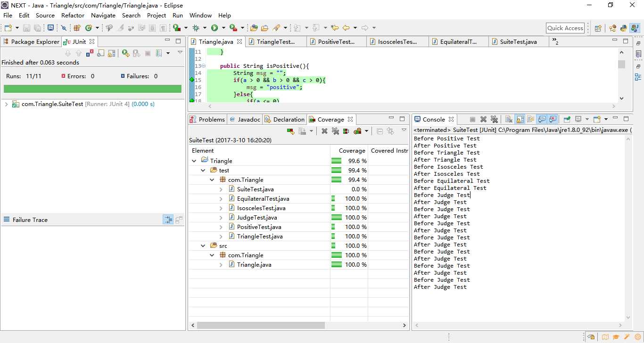Click Open Console icon in Console toolbar
This screenshot has width=644, height=343.
point(597,119)
